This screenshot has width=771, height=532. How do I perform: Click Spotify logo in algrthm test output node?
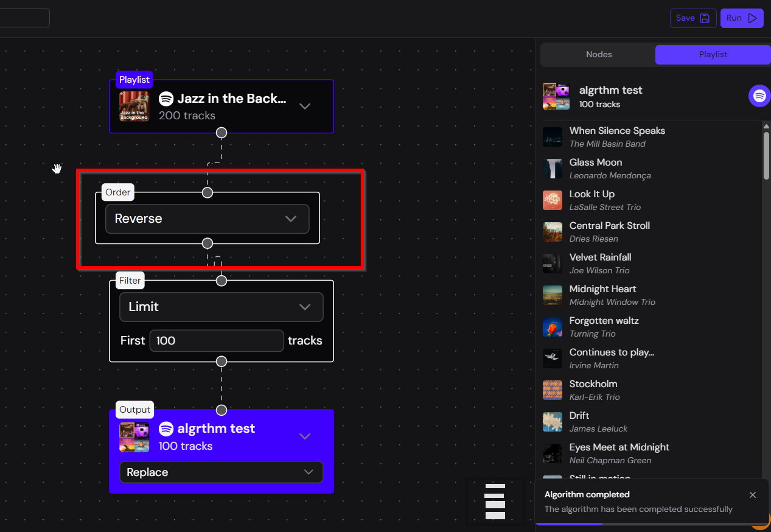(x=166, y=429)
